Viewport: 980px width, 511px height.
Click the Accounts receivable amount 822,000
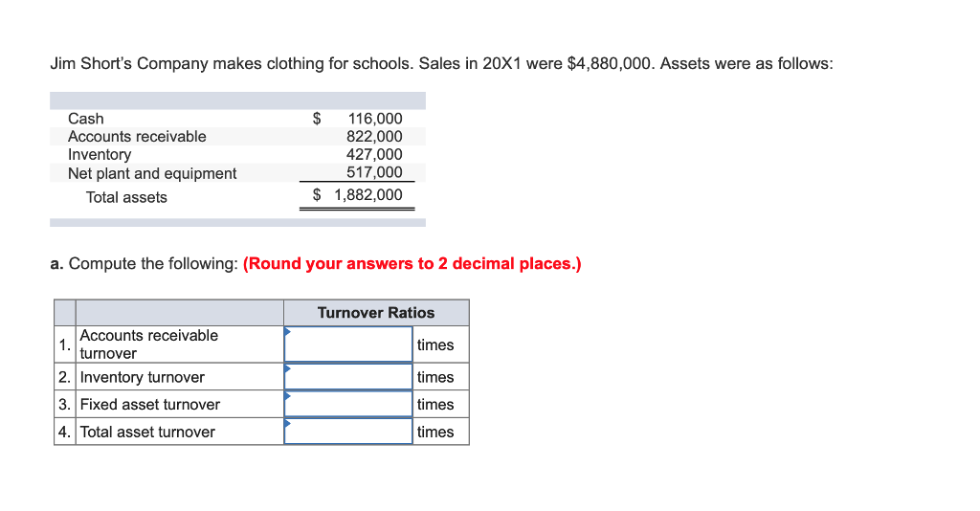(x=374, y=136)
